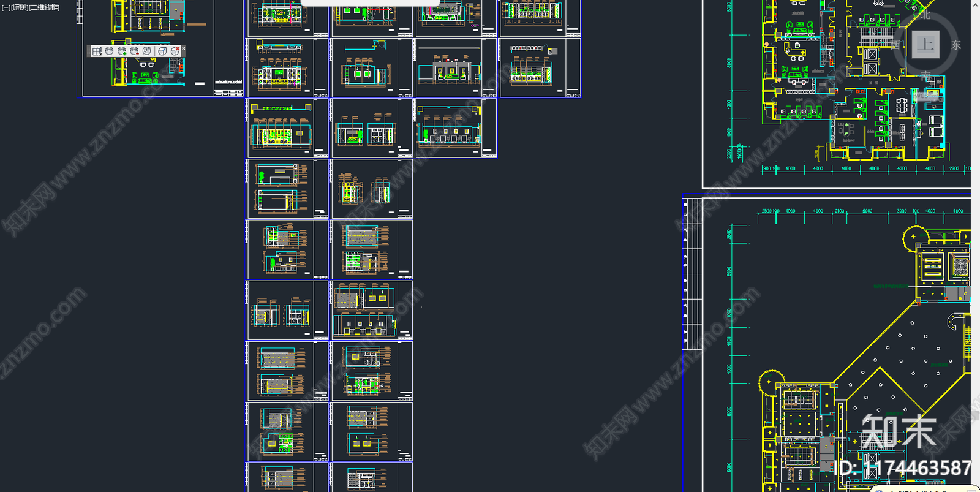Close the floating mesh toolbar

184,48
